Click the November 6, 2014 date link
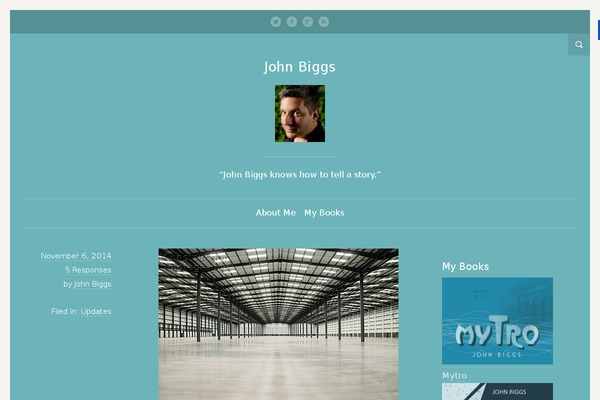The width and height of the screenshot is (600, 400). [76, 256]
